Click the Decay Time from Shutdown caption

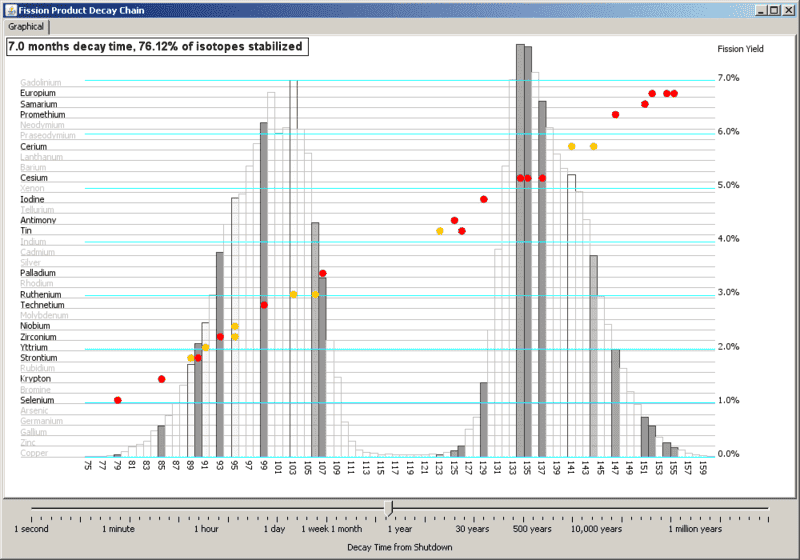(x=399, y=547)
